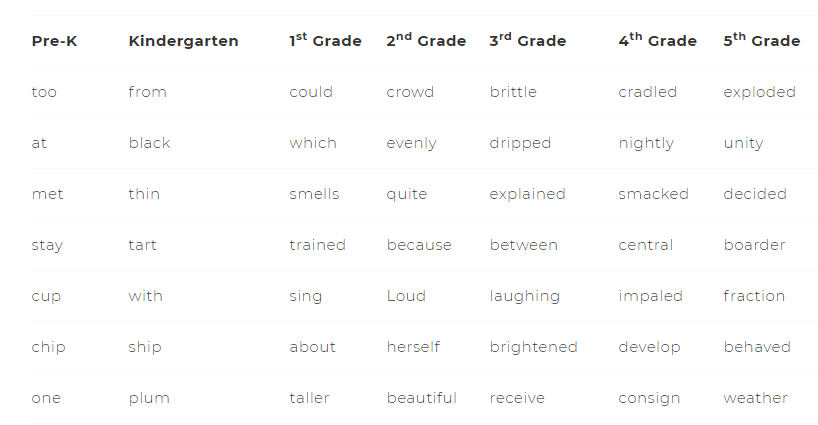Viewport: 818px width, 425px height.
Task: Select the word 'trained'
Action: point(317,245)
